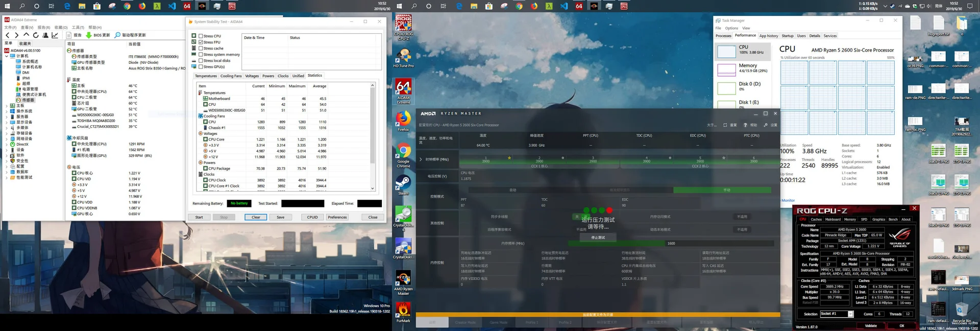Click AIDA64 graph chart icon in toolbar

click(x=55, y=35)
